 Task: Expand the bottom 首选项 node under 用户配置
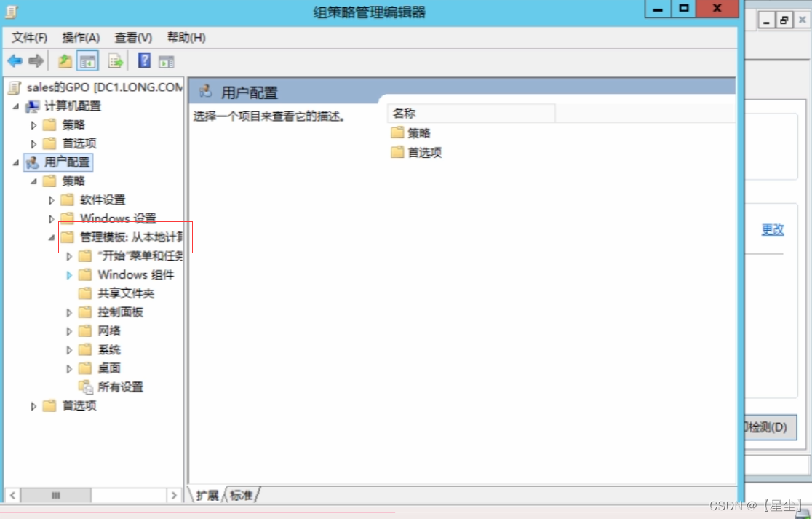point(33,406)
